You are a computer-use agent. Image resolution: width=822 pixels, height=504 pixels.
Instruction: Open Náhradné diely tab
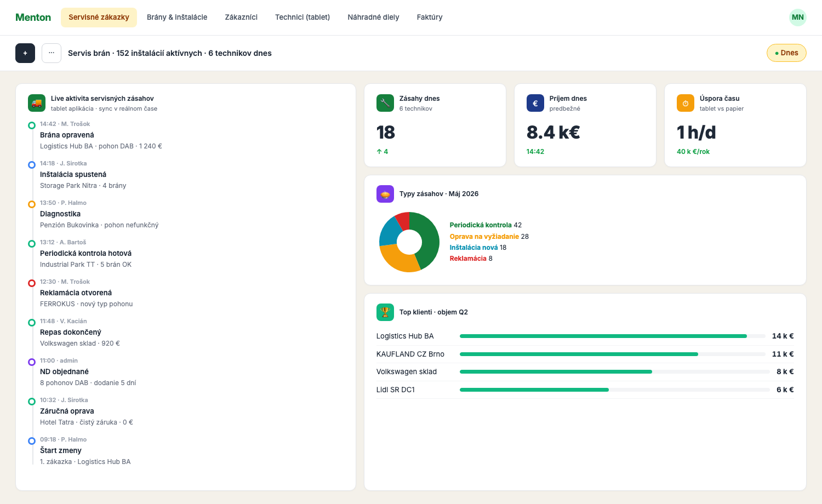click(373, 18)
